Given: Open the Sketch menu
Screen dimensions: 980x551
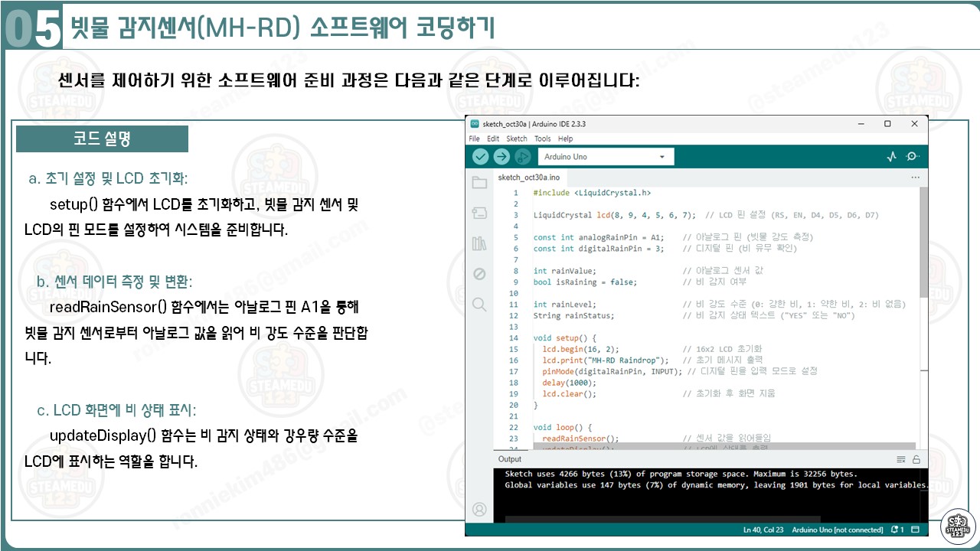Looking at the screenshot, I should (517, 139).
